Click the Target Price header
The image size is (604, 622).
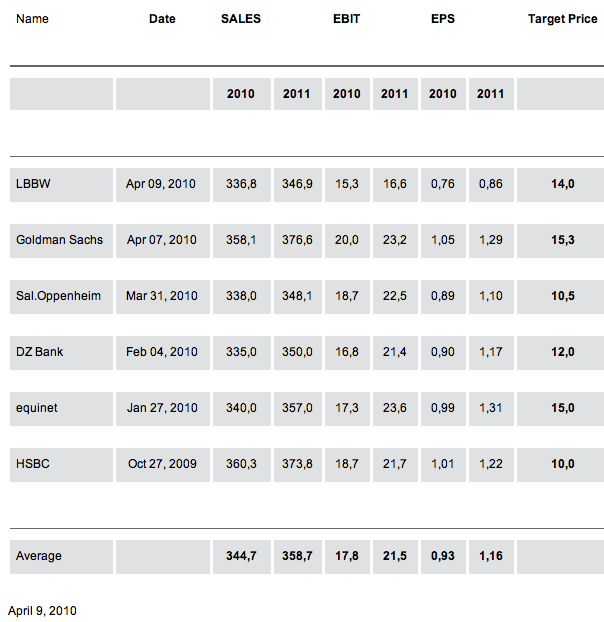(561, 19)
